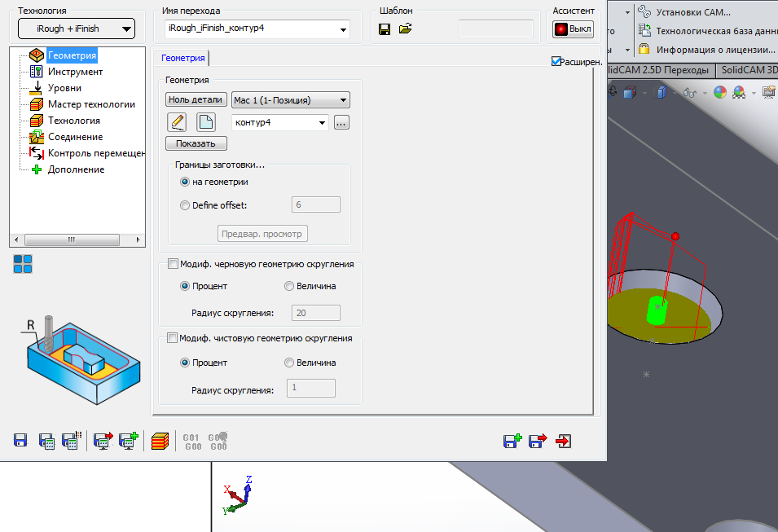Screen dimensions: 778x532
Task: Click the finish Радиус скругления field showing 1
Action: pyautogui.click(x=311, y=388)
